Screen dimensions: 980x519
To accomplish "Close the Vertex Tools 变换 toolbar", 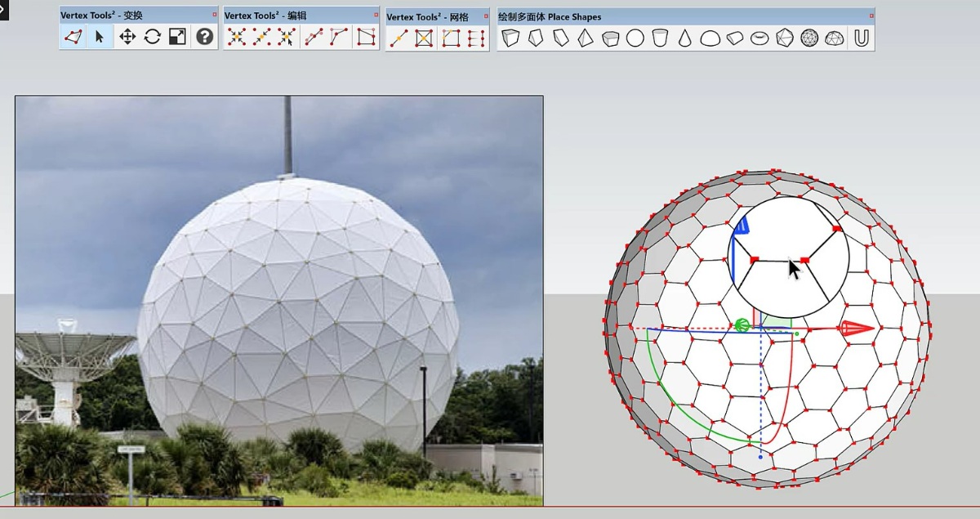I will point(215,15).
